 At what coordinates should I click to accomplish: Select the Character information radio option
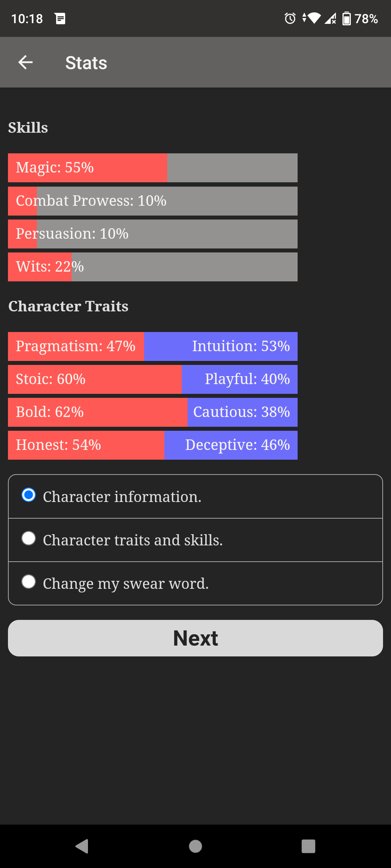[195, 497]
